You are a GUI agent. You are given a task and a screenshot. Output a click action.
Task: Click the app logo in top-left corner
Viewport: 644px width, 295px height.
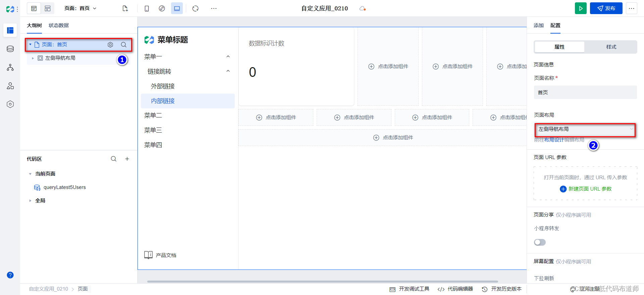[x=10, y=9]
